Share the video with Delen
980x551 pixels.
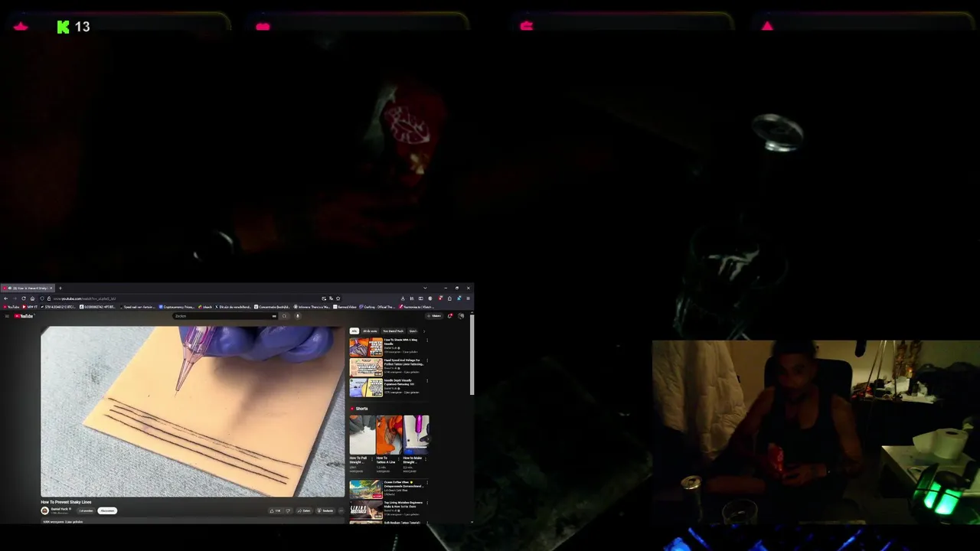coord(304,510)
